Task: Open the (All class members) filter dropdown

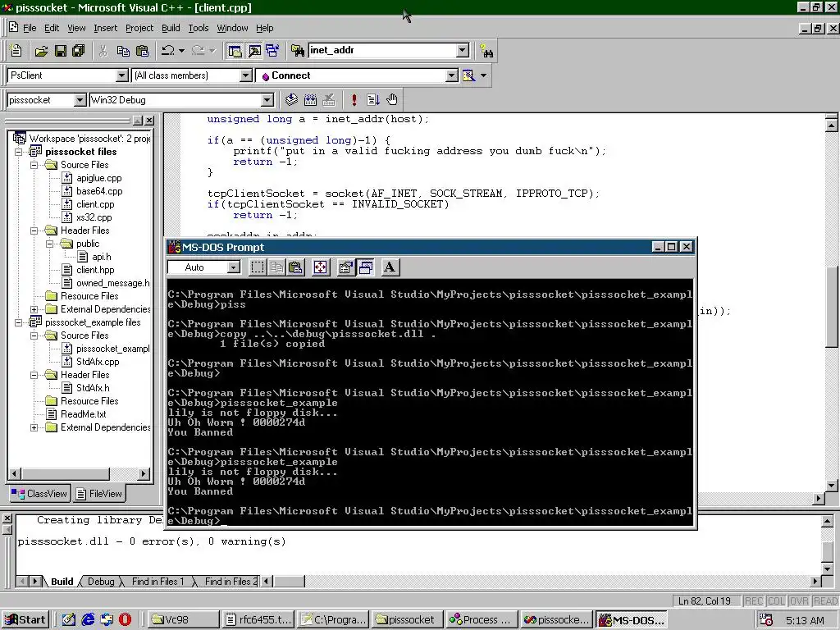Action: (x=246, y=75)
